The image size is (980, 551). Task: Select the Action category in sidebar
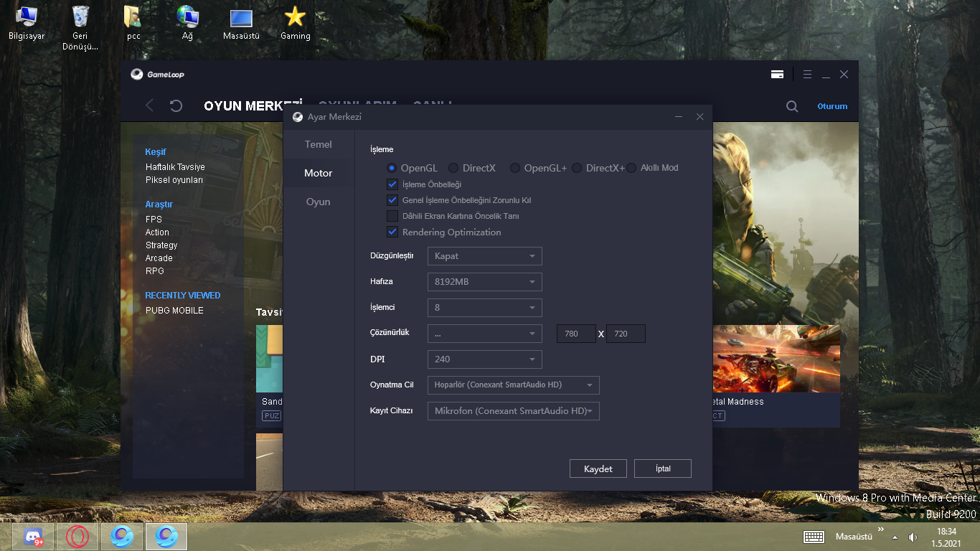pyautogui.click(x=157, y=232)
